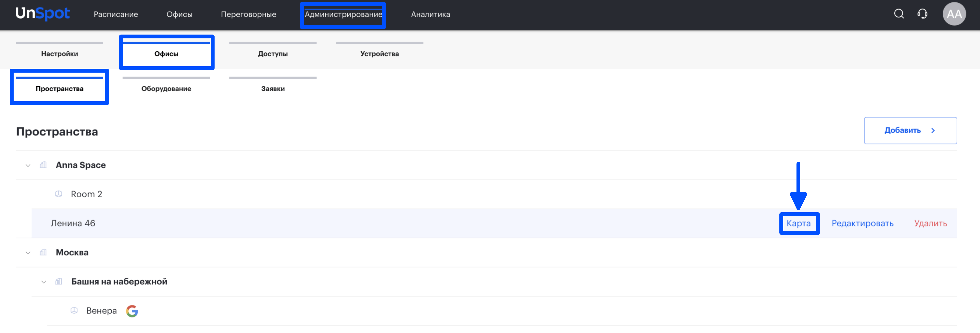This screenshot has width=980, height=333.
Task: Click the room icon beside Венера
Action: 74,310
